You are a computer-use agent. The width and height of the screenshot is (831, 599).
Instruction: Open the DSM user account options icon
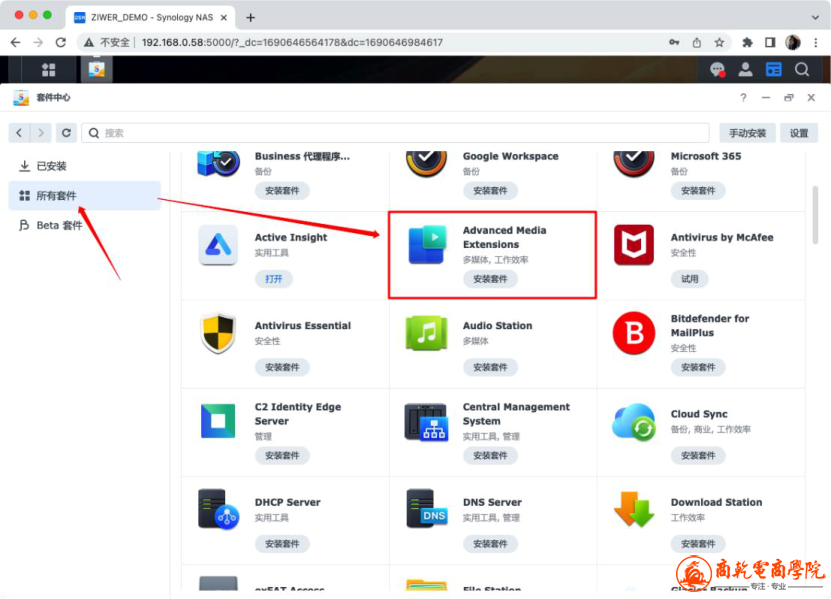click(x=746, y=69)
